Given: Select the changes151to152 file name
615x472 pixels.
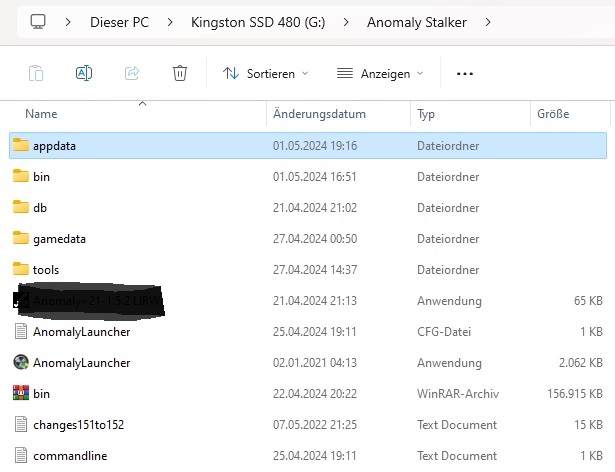Looking at the screenshot, I should point(78,425).
